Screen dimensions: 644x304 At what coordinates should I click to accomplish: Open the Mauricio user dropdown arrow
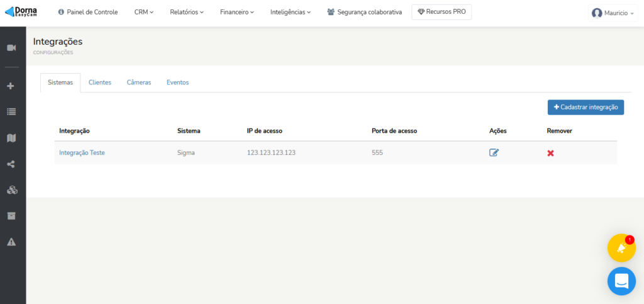[x=632, y=14]
